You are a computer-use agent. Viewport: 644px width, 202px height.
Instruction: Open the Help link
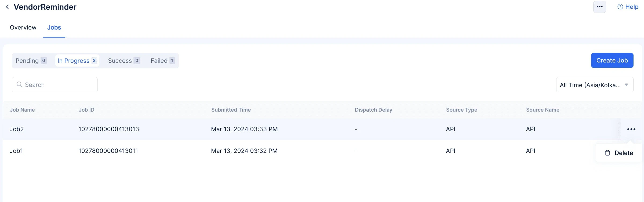(x=631, y=7)
